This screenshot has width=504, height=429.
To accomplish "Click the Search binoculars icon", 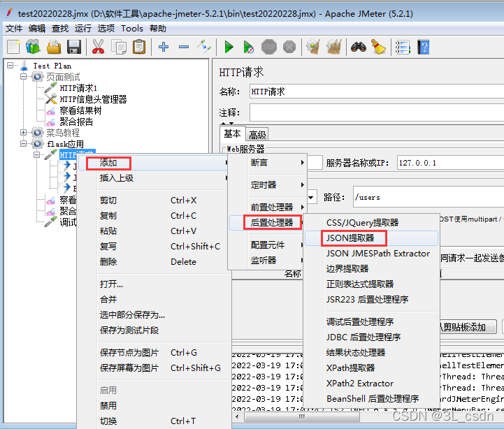I will click(358, 47).
